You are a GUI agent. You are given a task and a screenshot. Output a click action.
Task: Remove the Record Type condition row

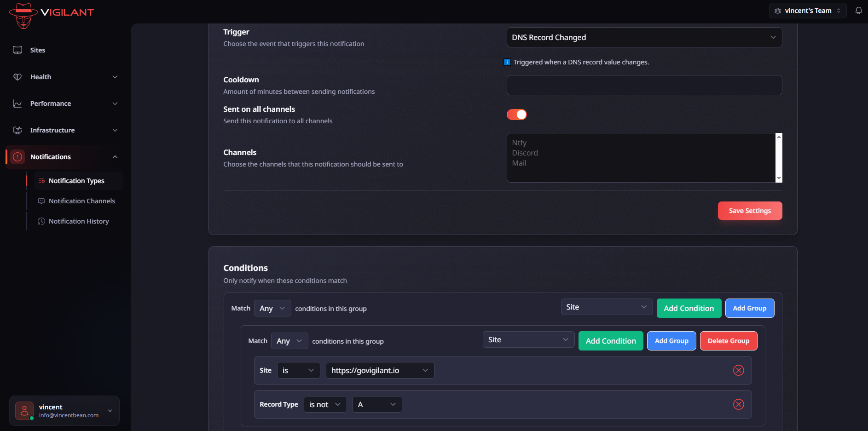(738, 404)
